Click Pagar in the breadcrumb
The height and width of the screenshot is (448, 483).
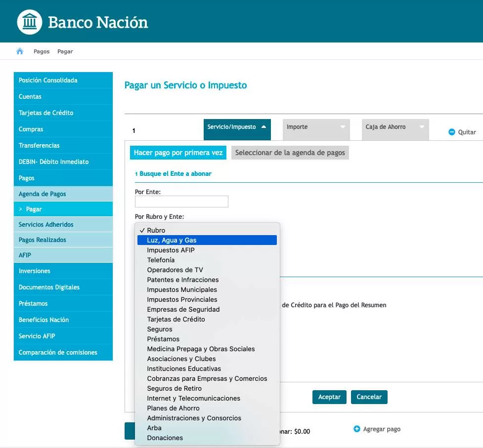pyautogui.click(x=65, y=51)
